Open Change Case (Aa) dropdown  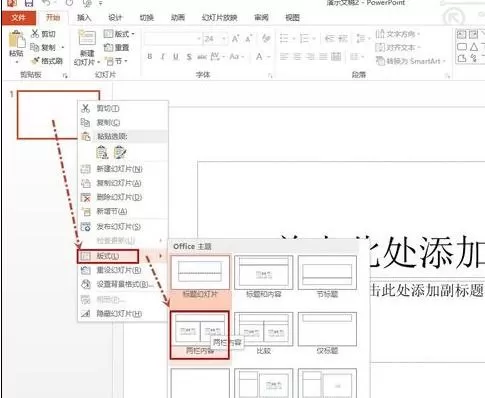[236, 57]
